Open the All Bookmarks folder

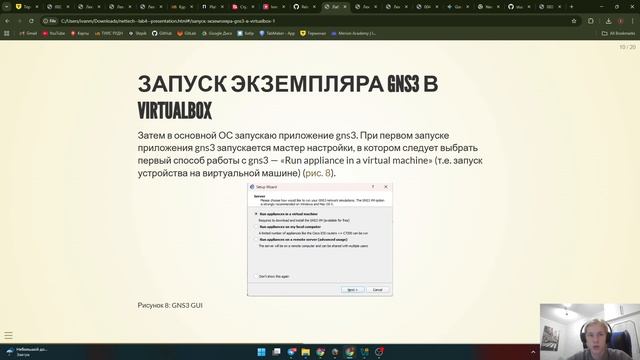(618, 33)
